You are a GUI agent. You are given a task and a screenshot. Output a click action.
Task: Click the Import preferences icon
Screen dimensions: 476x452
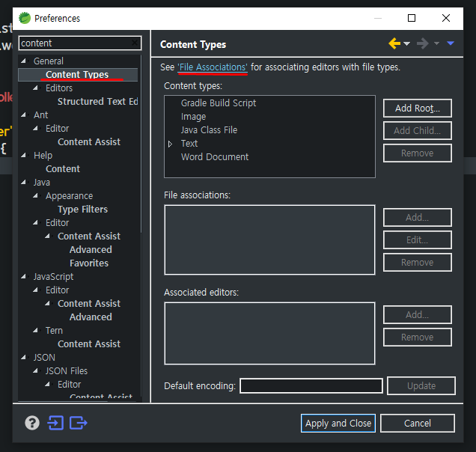tap(55, 423)
